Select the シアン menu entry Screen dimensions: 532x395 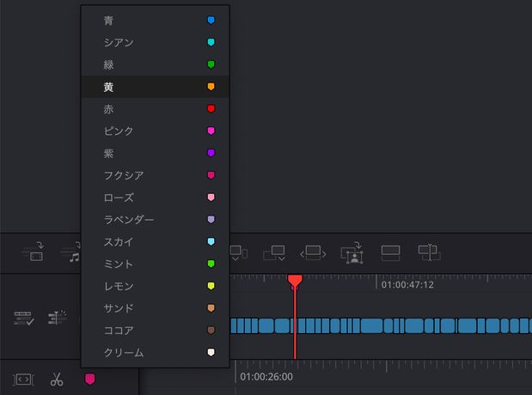pos(155,42)
